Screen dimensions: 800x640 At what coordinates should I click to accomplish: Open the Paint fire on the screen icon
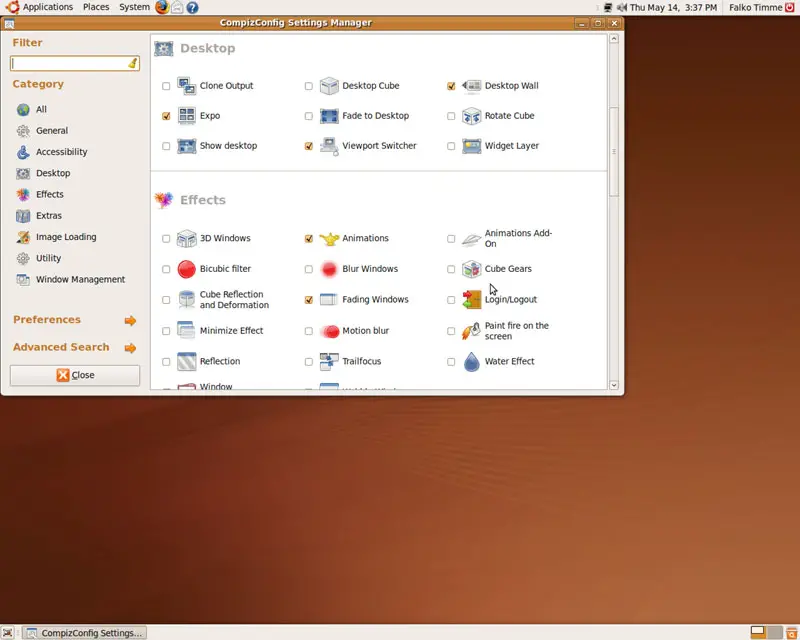(471, 331)
